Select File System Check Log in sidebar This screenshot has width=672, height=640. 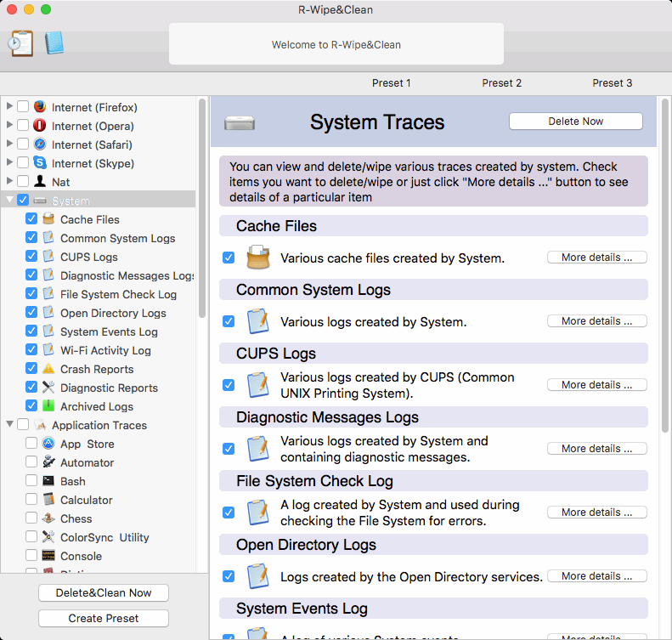click(118, 294)
